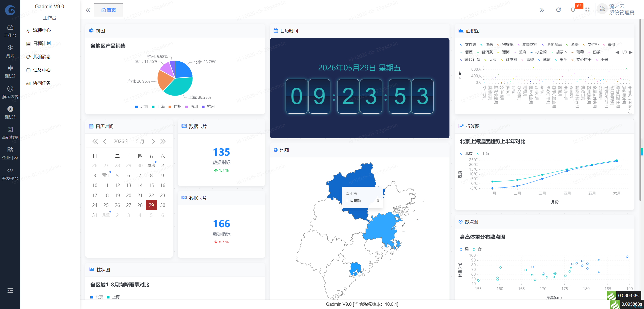644x309 pixels.
Task: Toggle 上海 legend in pie chart
Action: coord(158,107)
